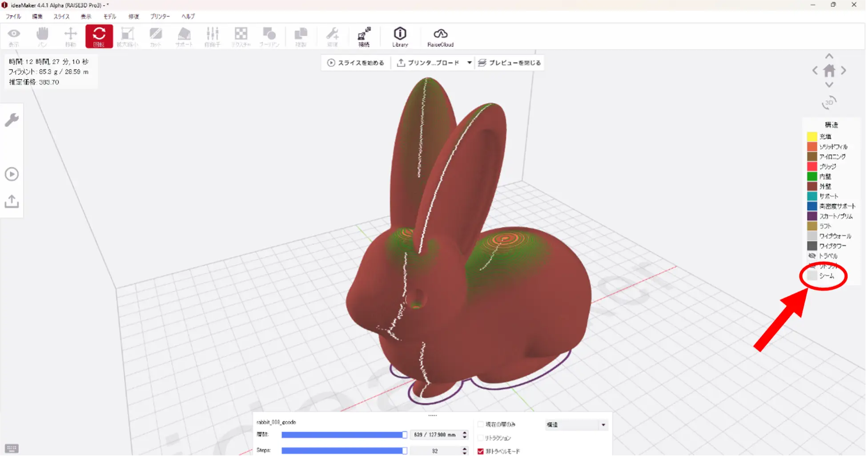868x458 pixels.
Task: Open the Library panel icon
Action: (400, 36)
